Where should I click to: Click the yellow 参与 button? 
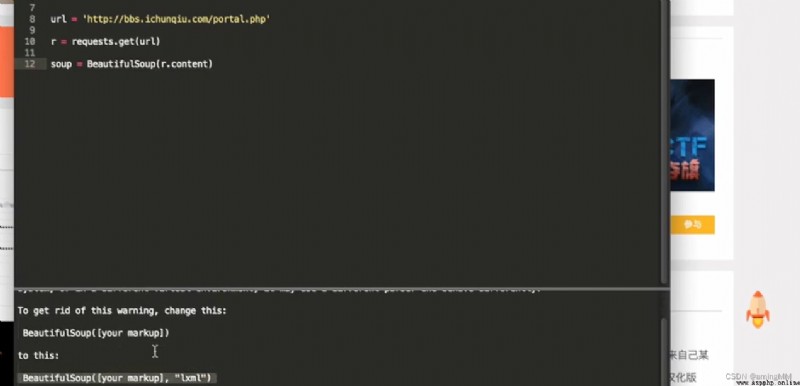(692, 224)
